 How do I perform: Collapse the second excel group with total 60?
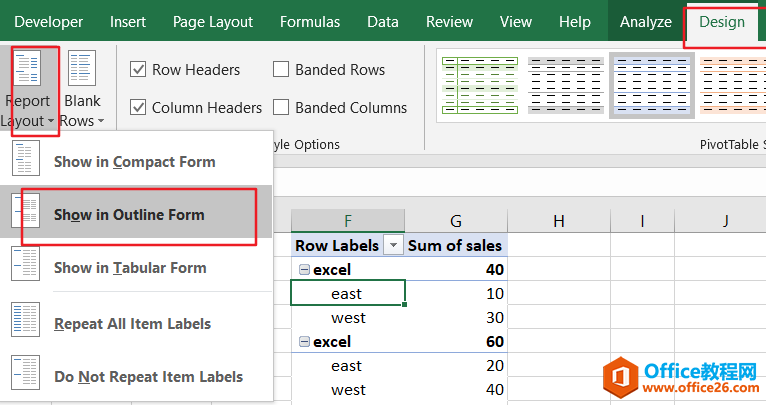[303, 342]
